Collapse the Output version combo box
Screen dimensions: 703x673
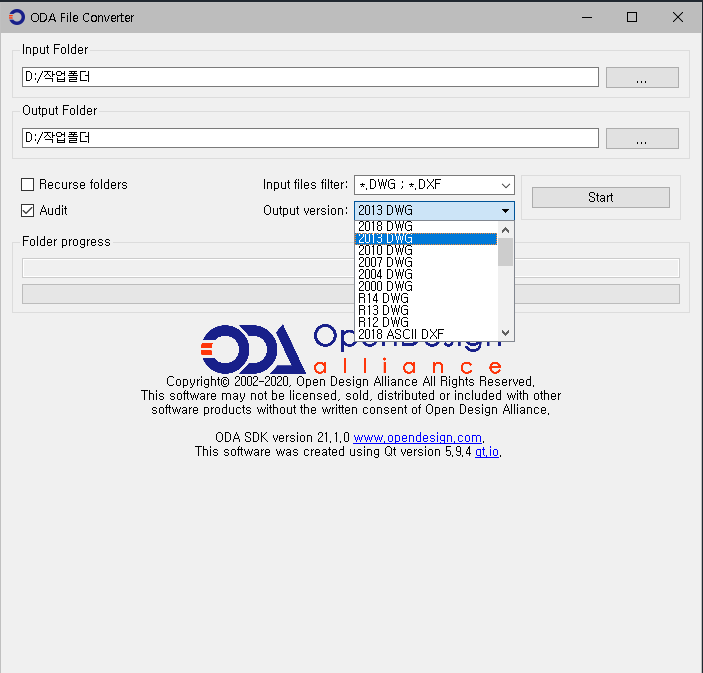(434, 210)
